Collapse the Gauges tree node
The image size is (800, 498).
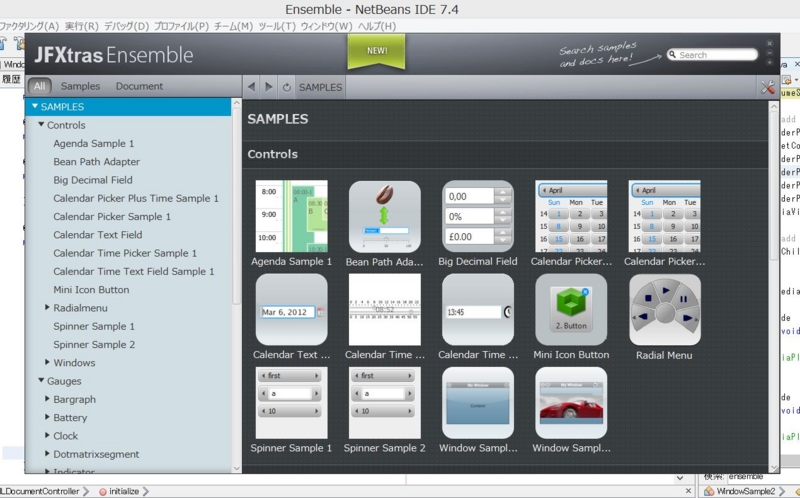click(x=41, y=380)
